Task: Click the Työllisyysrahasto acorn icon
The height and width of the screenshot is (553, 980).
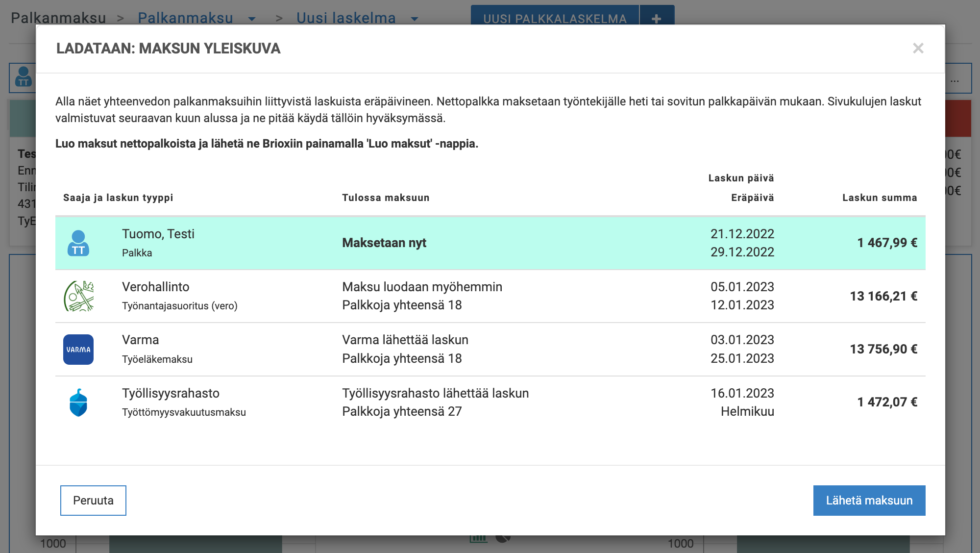Action: point(78,402)
